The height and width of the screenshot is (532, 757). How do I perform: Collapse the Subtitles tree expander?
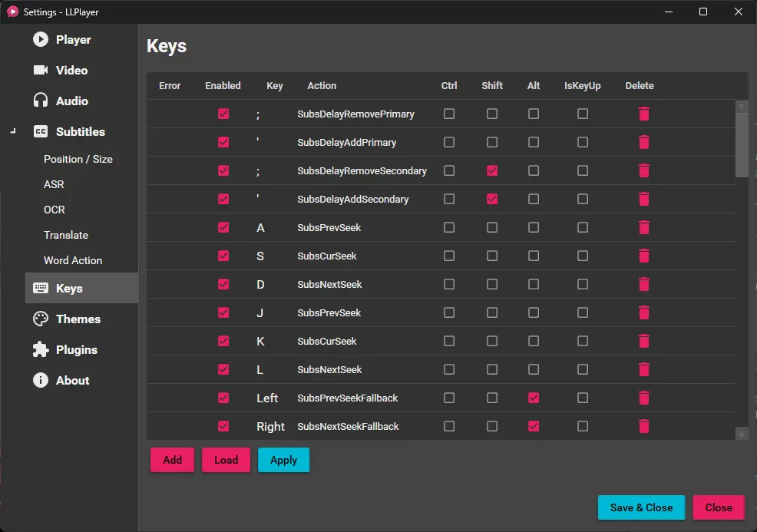(x=13, y=131)
